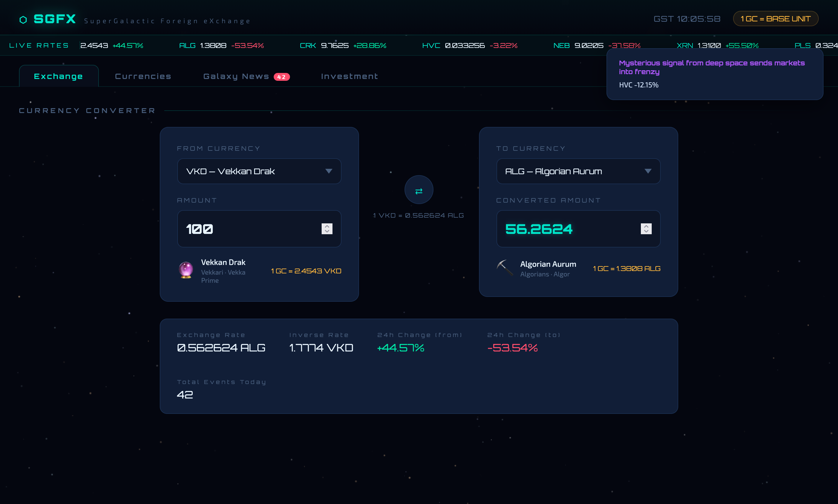The height and width of the screenshot is (504, 838).
Task: Click the LIVE RATES label
Action: pyautogui.click(x=39, y=46)
